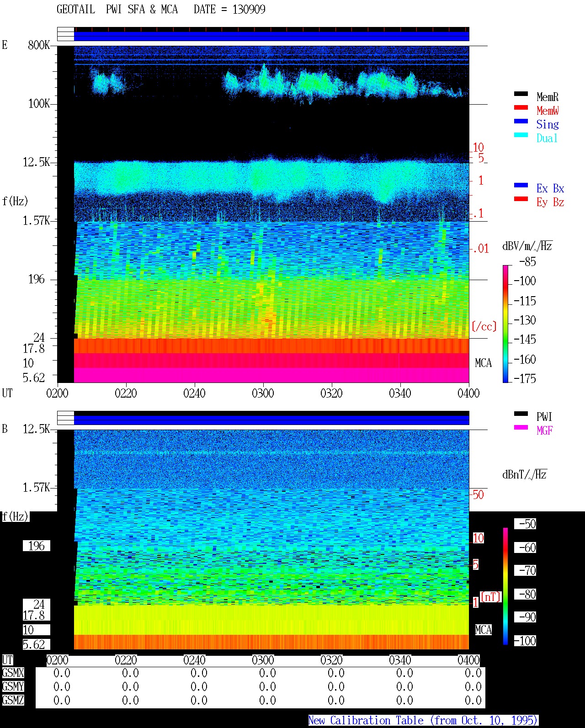Click the 'Sing' legend label
Image resolution: width=585 pixels, height=728 pixels.
548,124
